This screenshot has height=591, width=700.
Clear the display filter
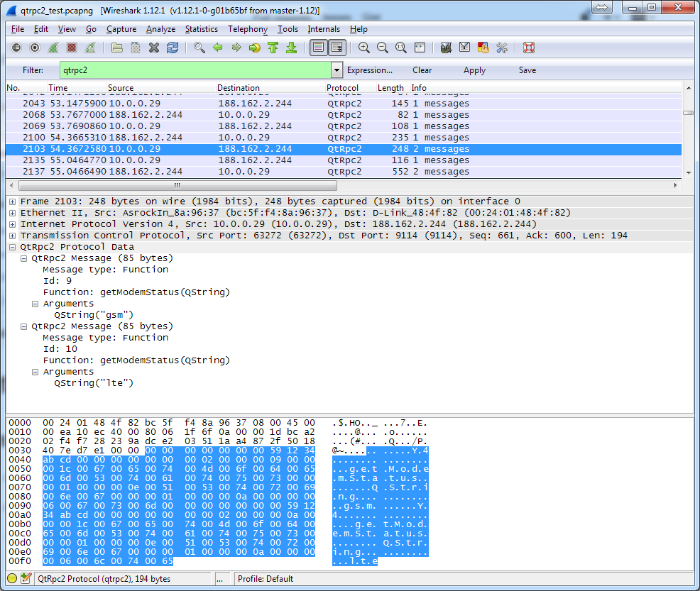422,70
